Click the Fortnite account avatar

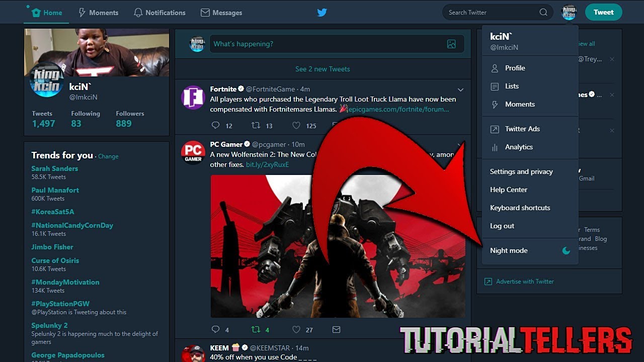(x=193, y=98)
